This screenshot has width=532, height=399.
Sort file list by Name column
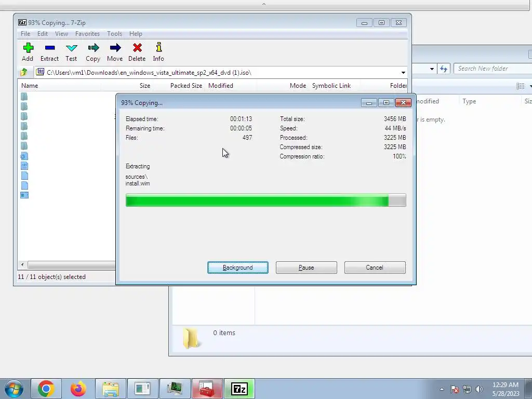click(x=59, y=86)
